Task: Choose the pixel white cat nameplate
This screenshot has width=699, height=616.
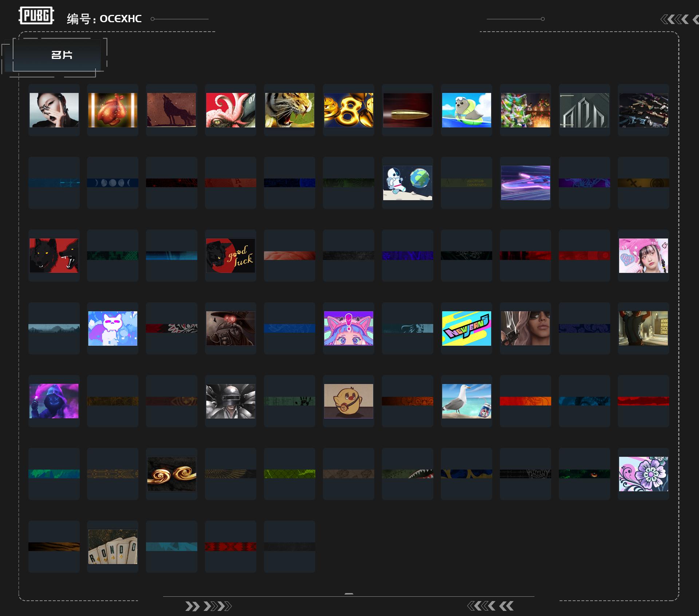Action: pyautogui.click(x=112, y=328)
